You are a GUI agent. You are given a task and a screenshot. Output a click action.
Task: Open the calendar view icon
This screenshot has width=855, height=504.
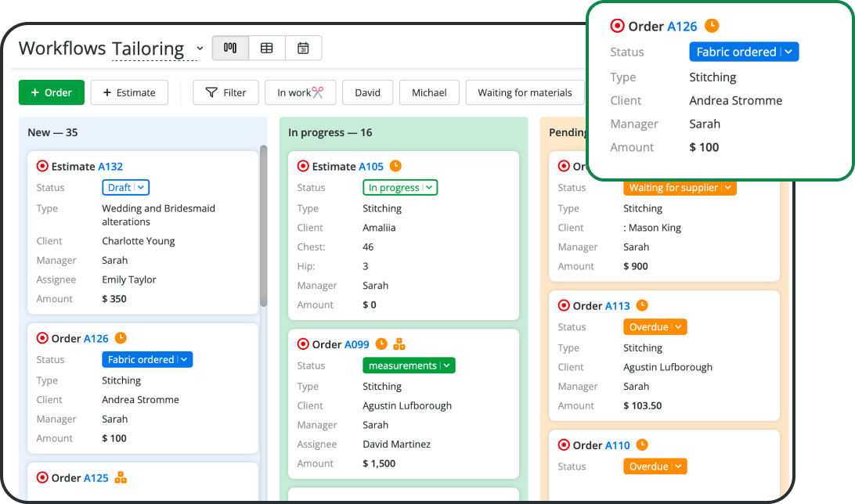(x=304, y=48)
